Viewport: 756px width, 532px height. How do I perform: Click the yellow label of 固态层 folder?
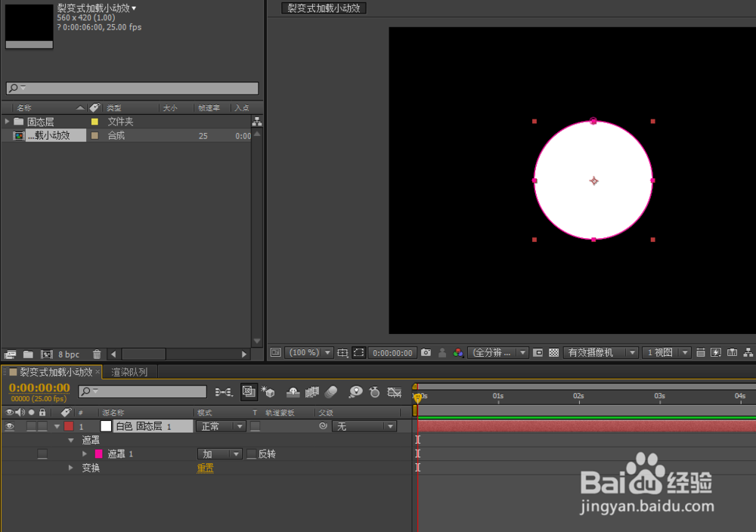(x=94, y=122)
